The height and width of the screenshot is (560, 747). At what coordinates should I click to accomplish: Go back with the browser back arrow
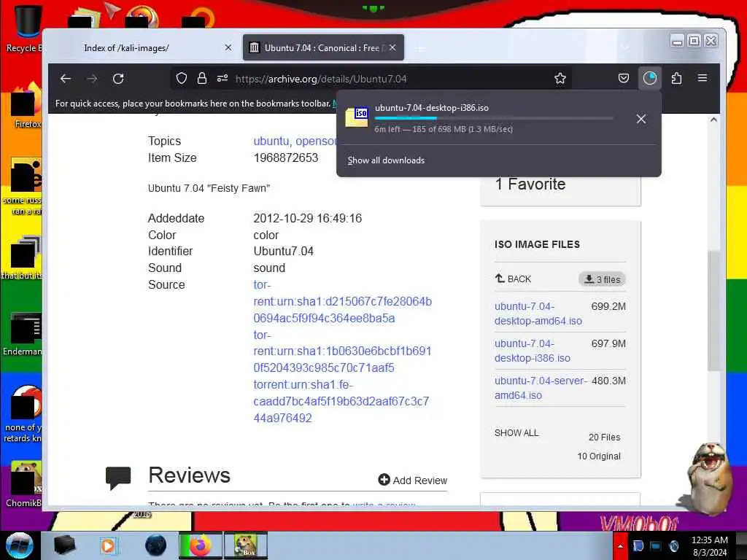(x=66, y=79)
